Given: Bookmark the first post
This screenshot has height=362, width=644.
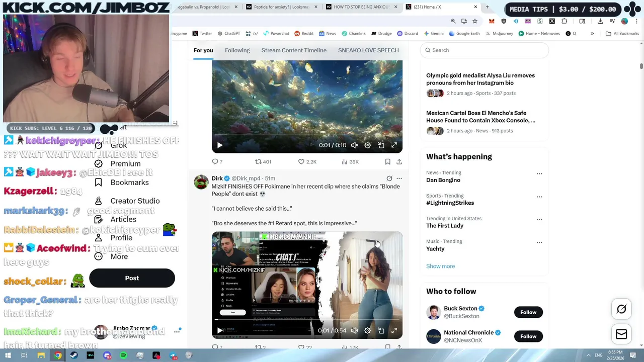Looking at the screenshot, I should coord(387,161).
